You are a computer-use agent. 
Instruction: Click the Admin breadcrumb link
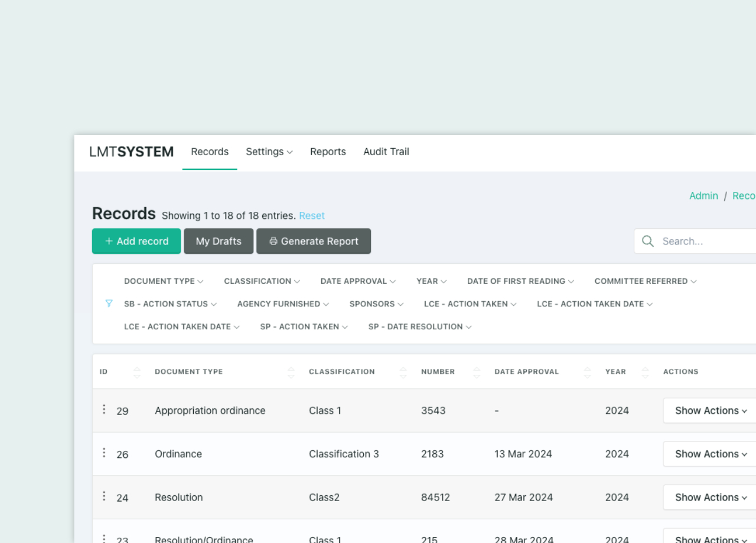(x=703, y=196)
